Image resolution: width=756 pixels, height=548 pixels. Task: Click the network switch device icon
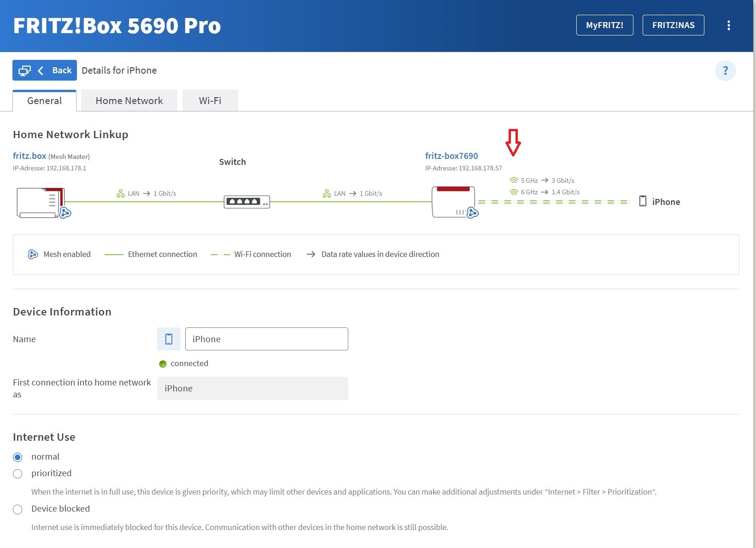[247, 202]
